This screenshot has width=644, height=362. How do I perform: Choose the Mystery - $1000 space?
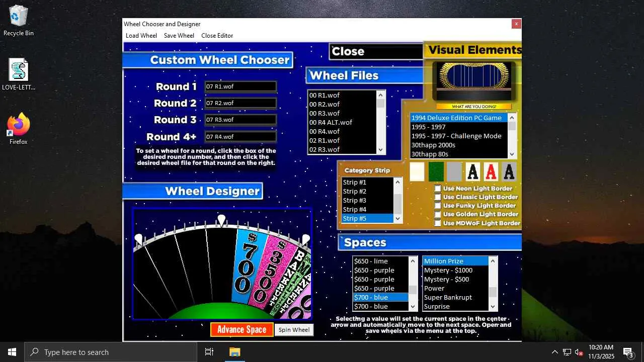455,270
